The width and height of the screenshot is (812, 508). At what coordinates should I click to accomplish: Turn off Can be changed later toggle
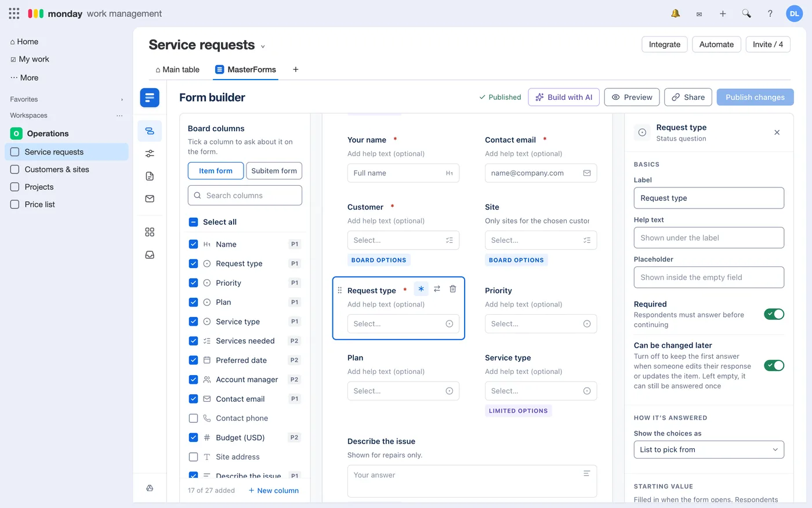(x=774, y=365)
